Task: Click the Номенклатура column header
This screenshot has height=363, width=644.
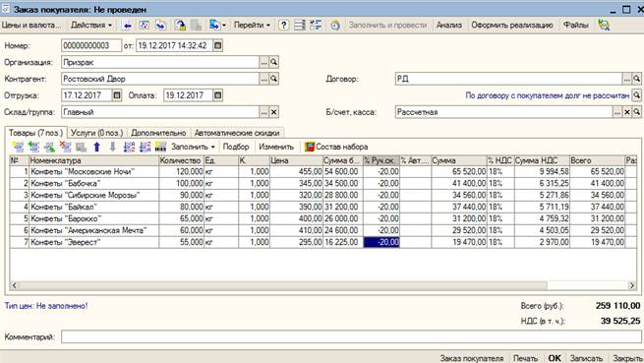Action: 93,160
